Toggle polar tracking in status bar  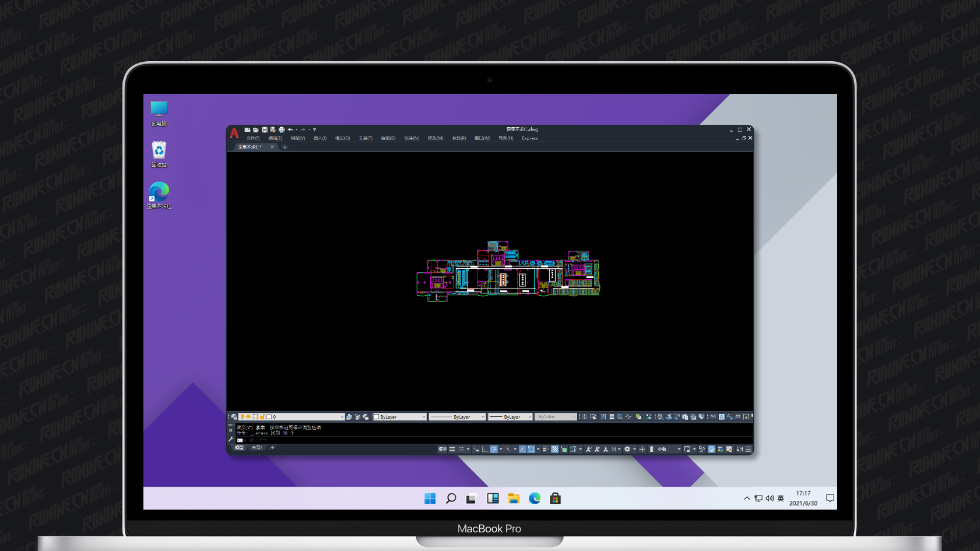click(494, 449)
